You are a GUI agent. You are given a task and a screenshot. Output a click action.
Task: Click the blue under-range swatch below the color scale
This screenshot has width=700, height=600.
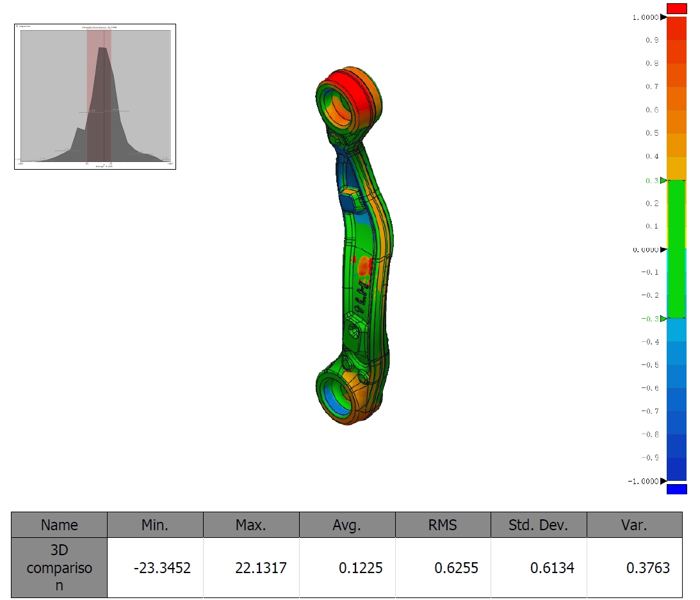676,489
